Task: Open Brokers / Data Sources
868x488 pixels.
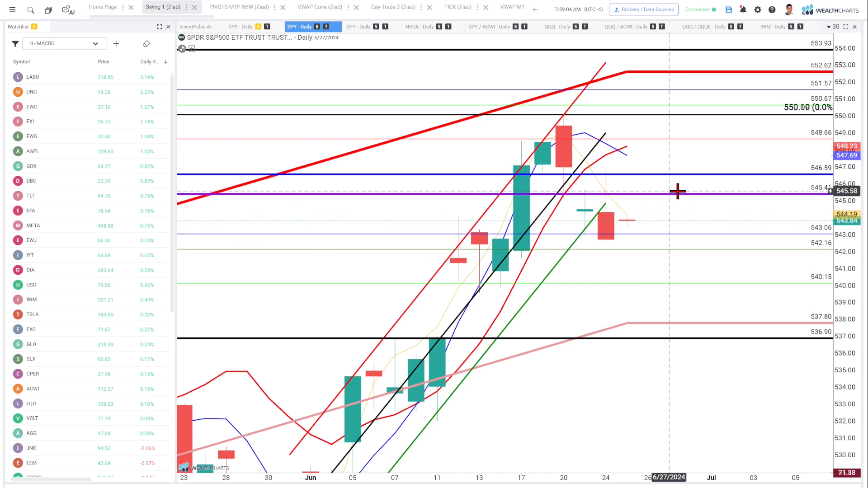Action: tap(644, 9)
